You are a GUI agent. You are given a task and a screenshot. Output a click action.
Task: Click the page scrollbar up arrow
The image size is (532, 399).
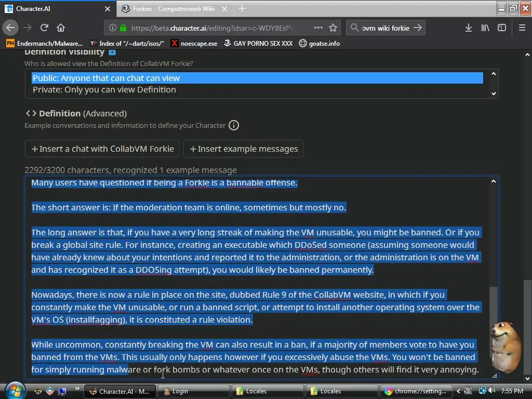pos(527,54)
